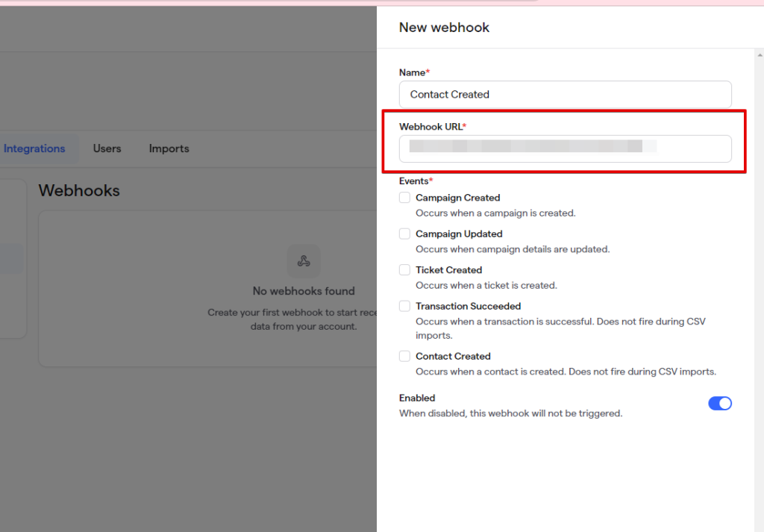Turn off the Enabled webhook toggle
764x532 pixels.
click(x=719, y=404)
